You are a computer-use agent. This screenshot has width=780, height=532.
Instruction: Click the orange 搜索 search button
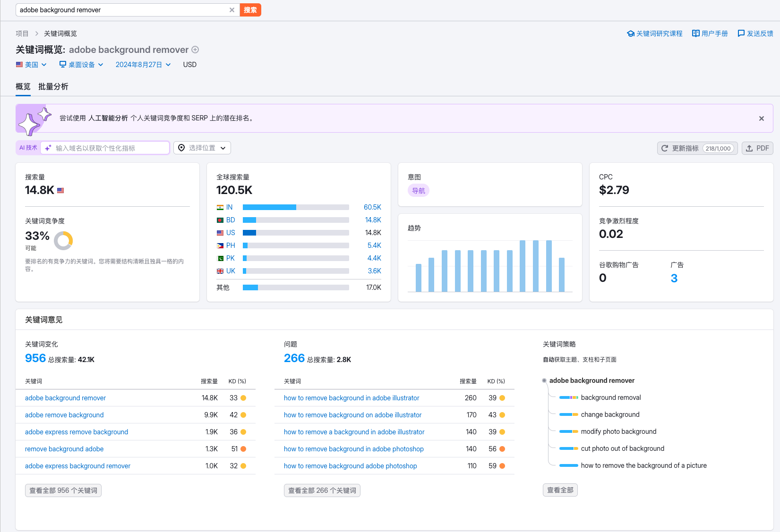tap(250, 10)
